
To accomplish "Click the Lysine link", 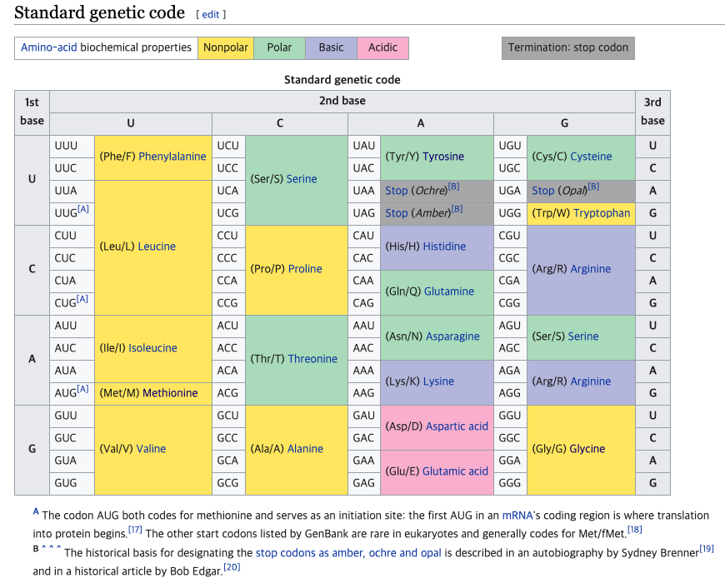I will (x=438, y=381).
